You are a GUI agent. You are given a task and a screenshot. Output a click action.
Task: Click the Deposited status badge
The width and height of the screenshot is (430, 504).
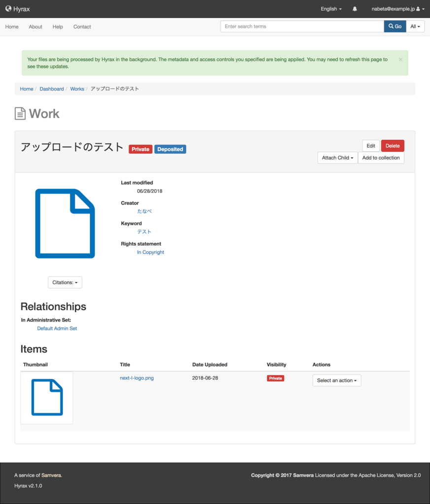(170, 149)
